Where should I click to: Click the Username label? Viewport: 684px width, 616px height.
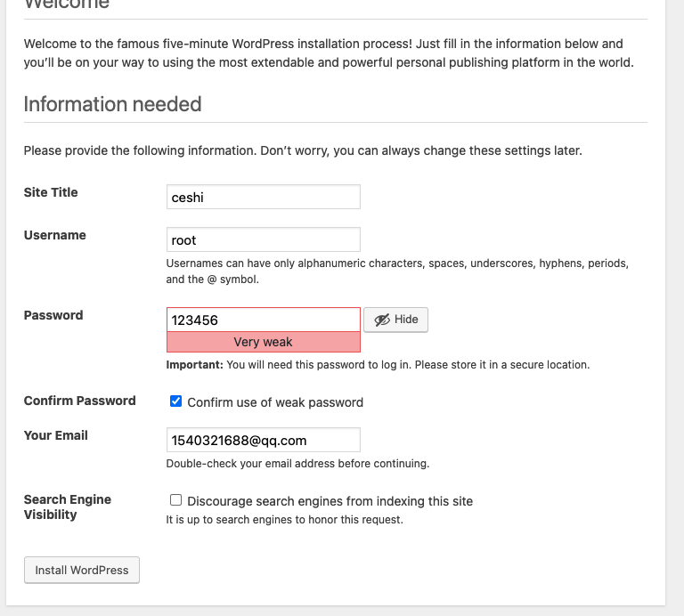[55, 235]
